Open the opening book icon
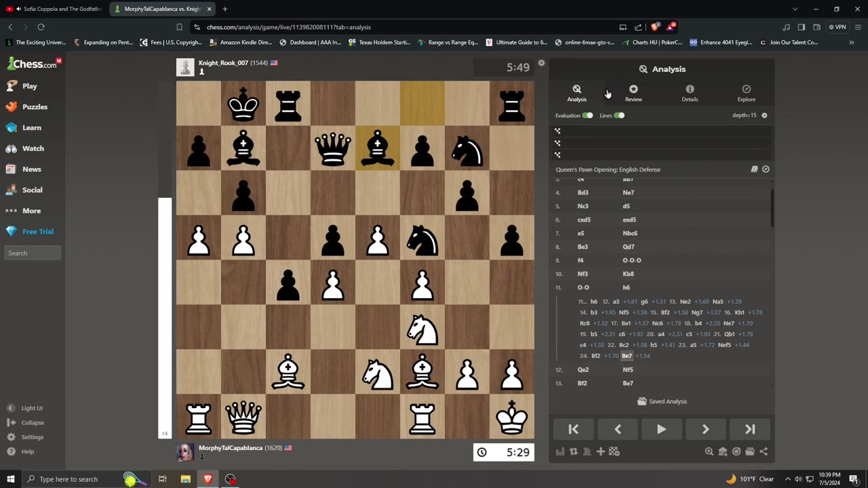Screen dimensions: 868x488 pos(754,169)
